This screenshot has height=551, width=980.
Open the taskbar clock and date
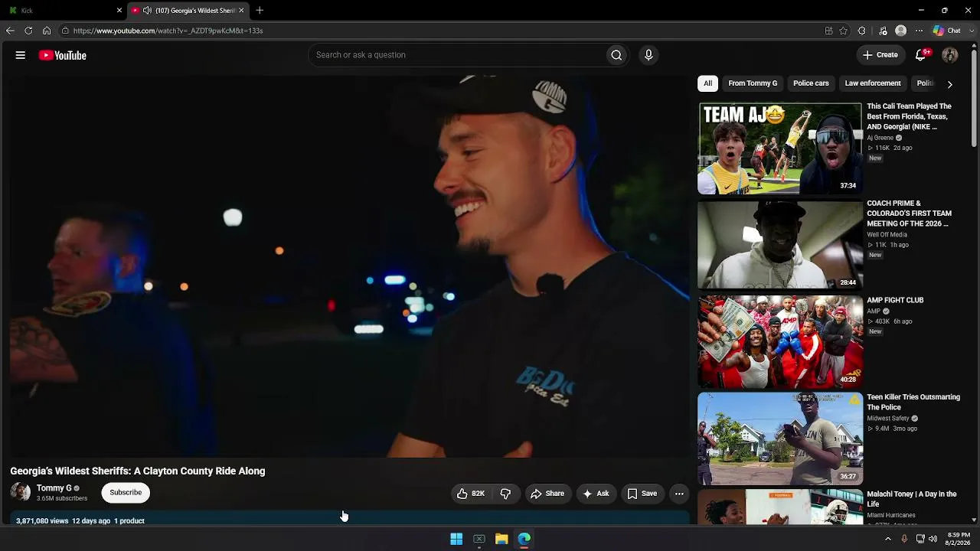pyautogui.click(x=959, y=539)
